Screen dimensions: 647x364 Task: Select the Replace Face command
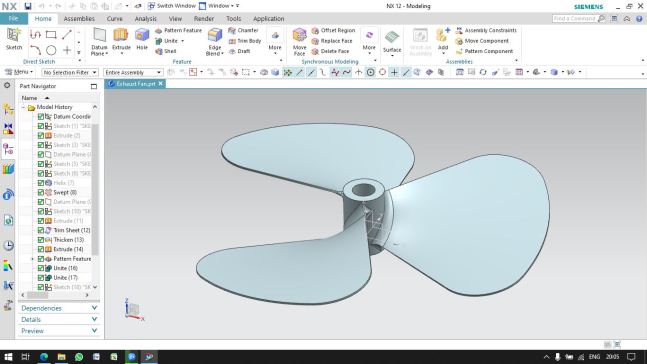point(332,41)
